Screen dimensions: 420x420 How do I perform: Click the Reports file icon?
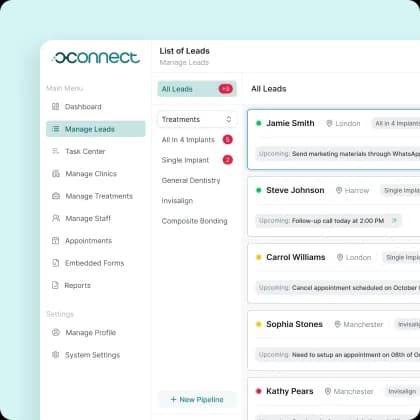pos(55,285)
